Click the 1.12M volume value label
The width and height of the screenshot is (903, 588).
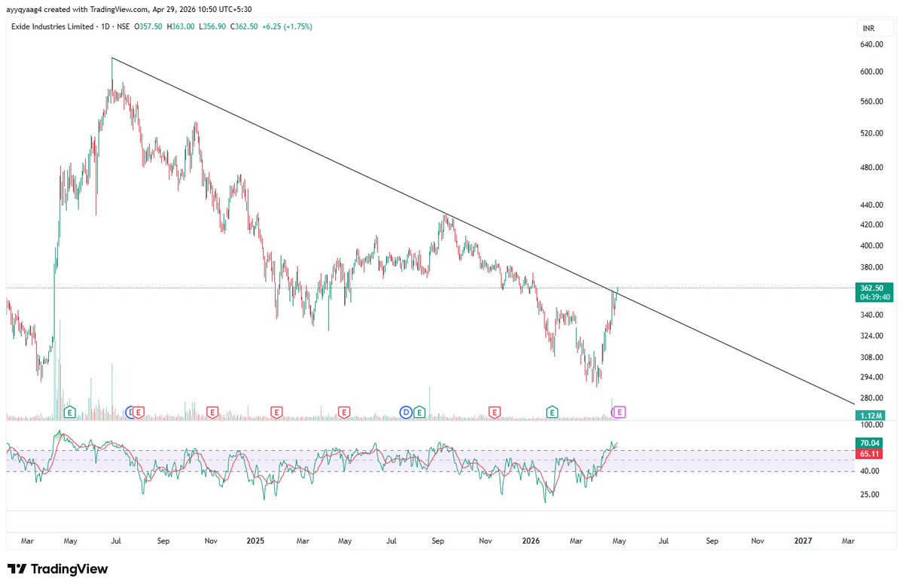click(x=871, y=416)
